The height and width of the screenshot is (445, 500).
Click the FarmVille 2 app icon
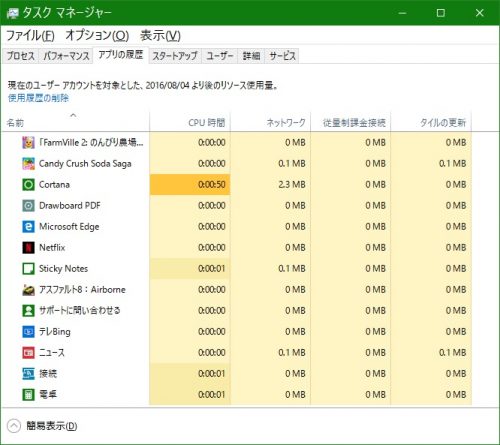(28, 143)
